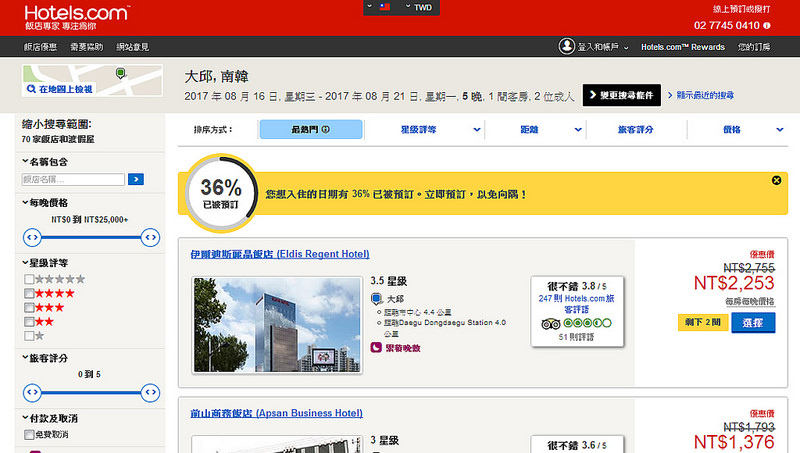Click the hotel name input field
The width and height of the screenshot is (800, 453).
click(73, 180)
